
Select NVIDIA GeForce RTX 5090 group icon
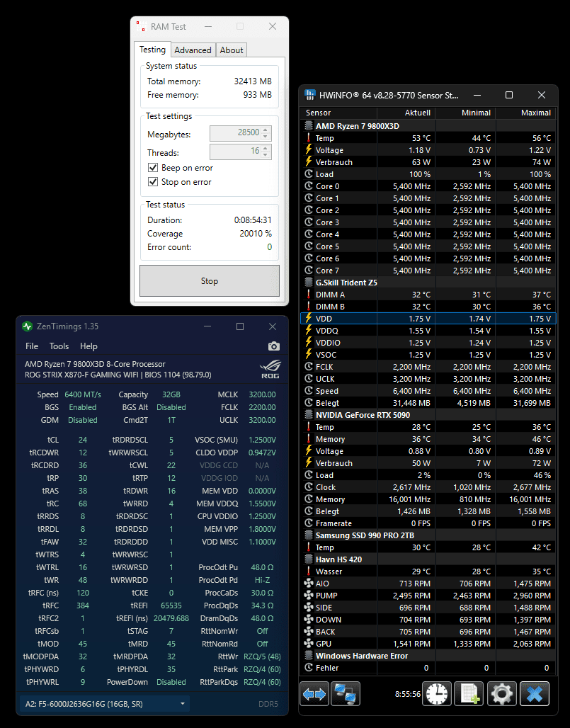pos(308,414)
